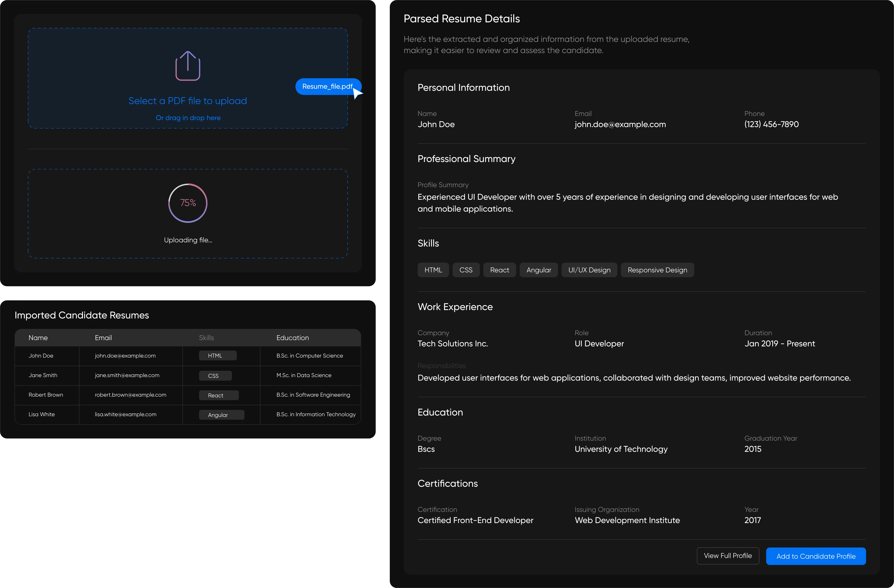Click the UI/UX Design skill chip
894x588 pixels.
click(589, 270)
